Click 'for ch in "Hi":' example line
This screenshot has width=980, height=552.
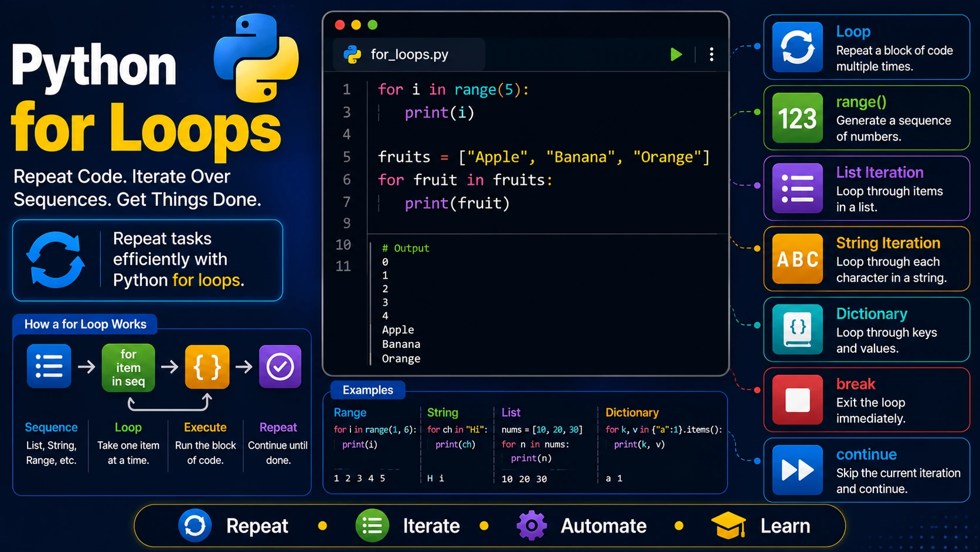coord(457,429)
